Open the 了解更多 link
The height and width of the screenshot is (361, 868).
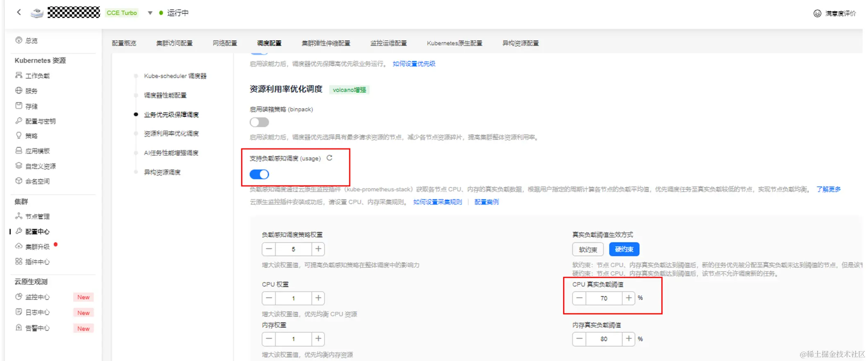(828, 189)
